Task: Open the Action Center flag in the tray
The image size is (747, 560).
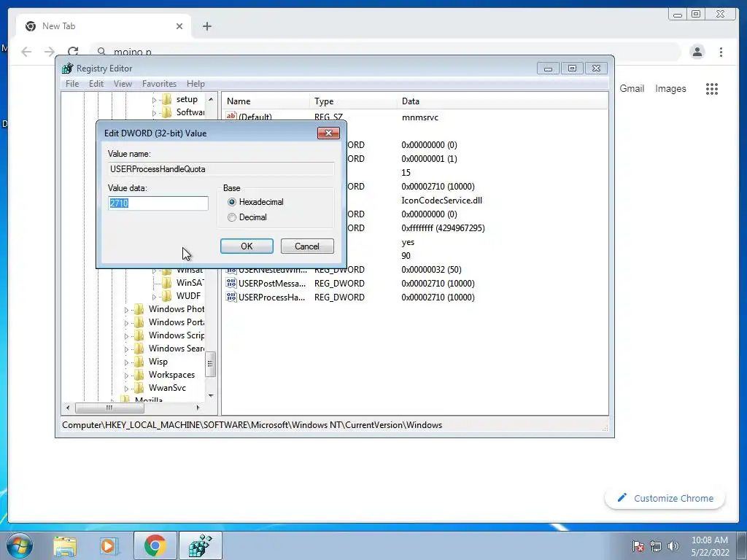Action: 638,546
